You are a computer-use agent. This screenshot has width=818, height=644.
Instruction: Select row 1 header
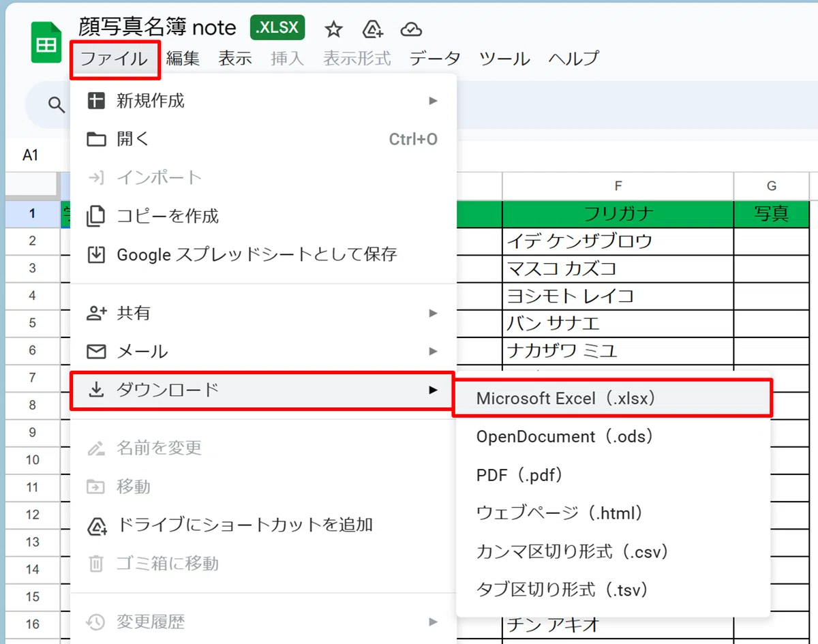point(32,214)
